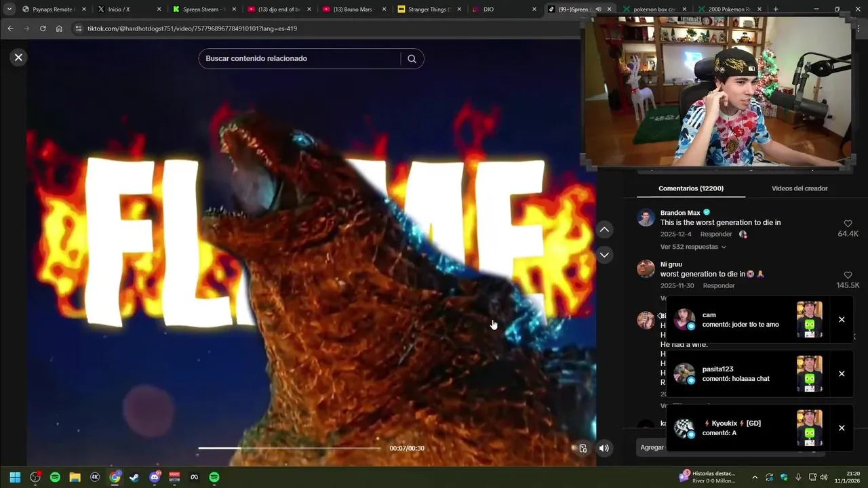Click the icon left of the volume button
Viewport: 868px width, 488px height.
point(583,448)
